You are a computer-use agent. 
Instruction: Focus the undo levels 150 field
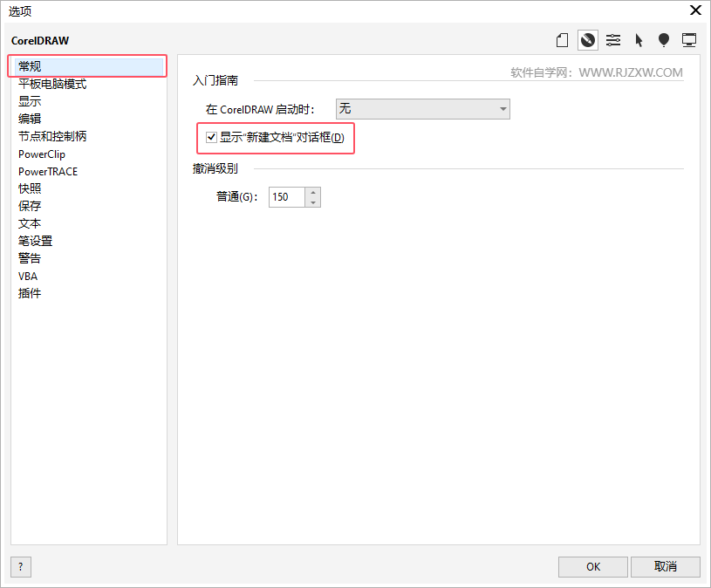(x=287, y=197)
